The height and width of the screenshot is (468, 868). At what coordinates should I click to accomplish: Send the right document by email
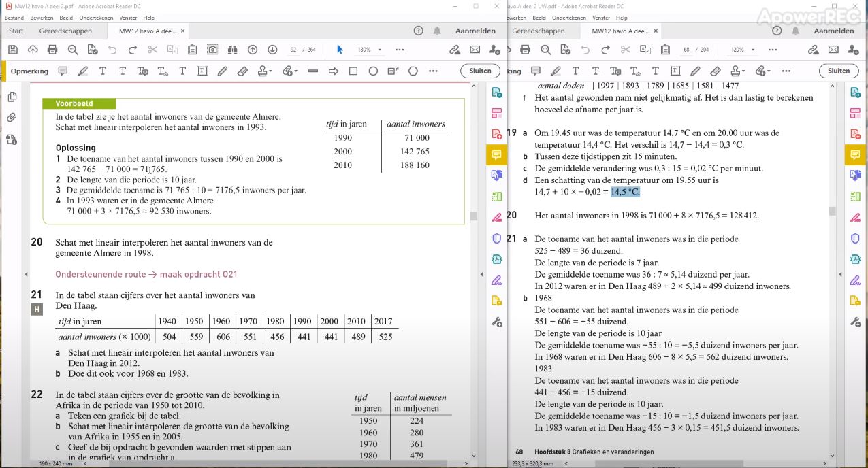coord(832,50)
